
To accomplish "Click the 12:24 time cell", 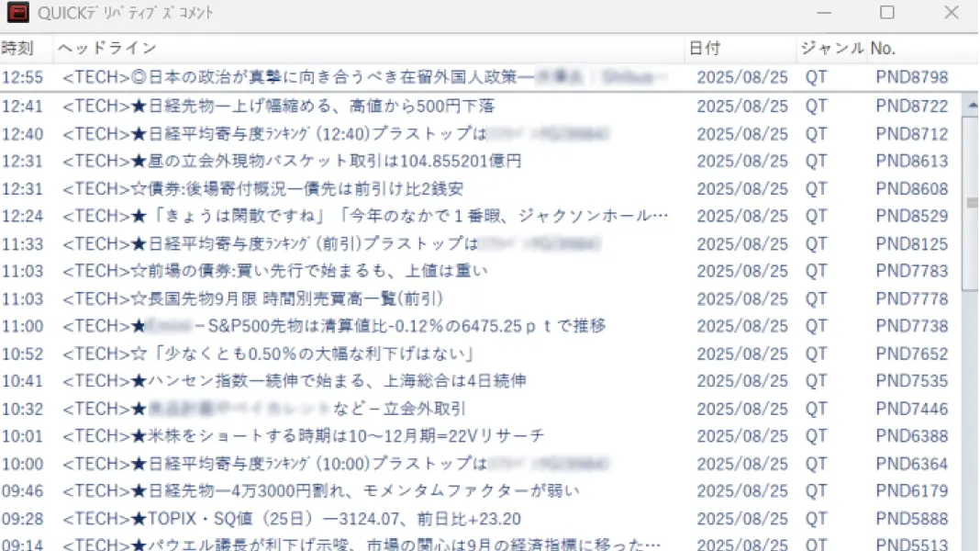I will click(x=23, y=216).
